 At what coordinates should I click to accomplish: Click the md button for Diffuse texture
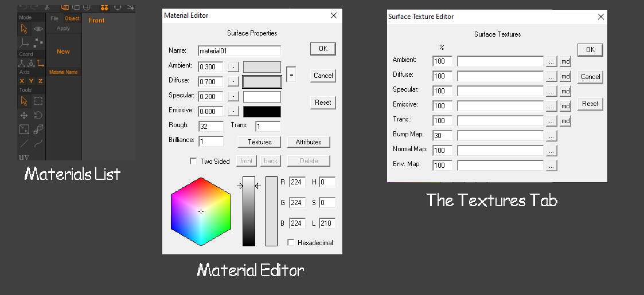pyautogui.click(x=565, y=76)
